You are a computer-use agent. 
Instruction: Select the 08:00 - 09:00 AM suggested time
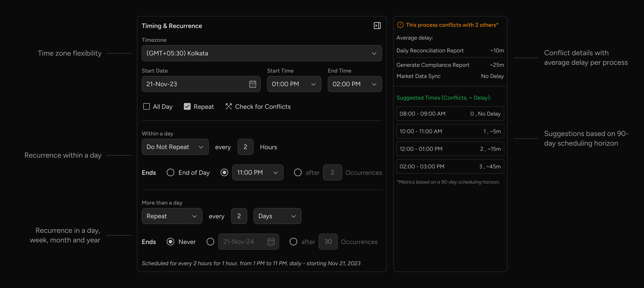[x=450, y=114]
